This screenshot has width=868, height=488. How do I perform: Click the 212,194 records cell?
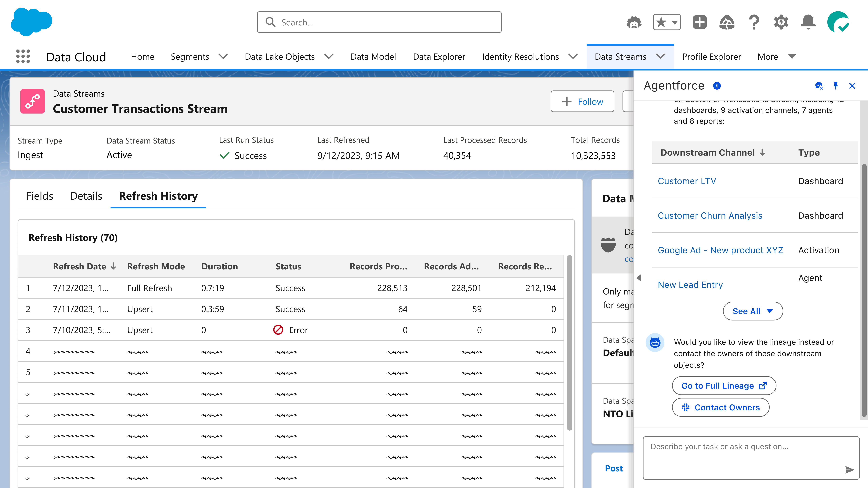[540, 288]
